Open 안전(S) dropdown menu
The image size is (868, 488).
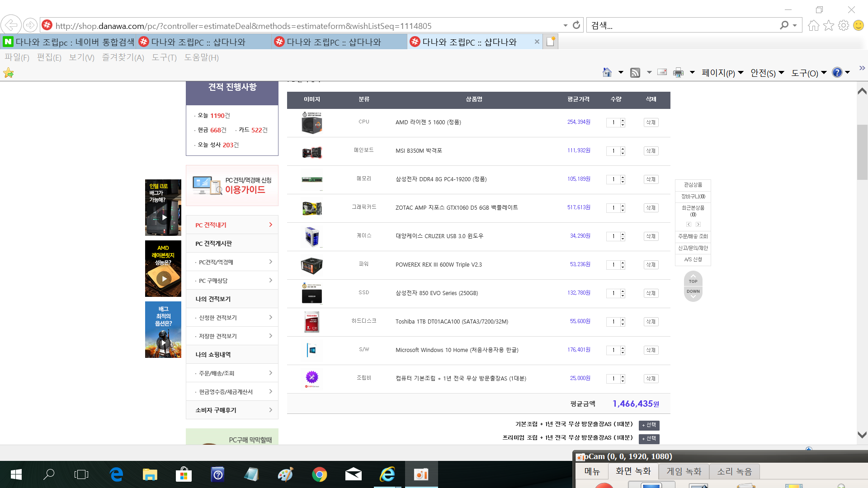(x=767, y=73)
